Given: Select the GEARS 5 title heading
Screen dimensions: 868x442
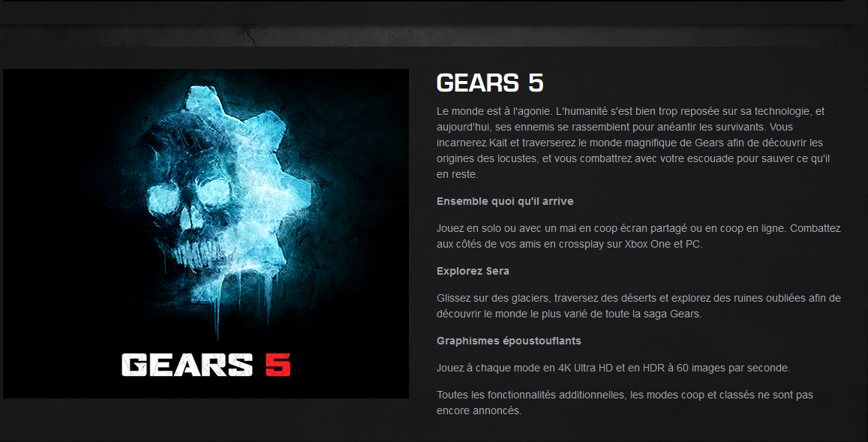Looking at the screenshot, I should pos(490,83).
